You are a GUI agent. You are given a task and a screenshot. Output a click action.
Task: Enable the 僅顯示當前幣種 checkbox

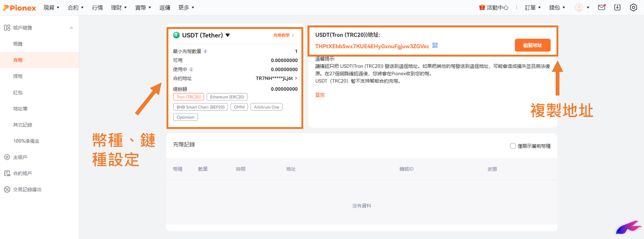click(513, 146)
